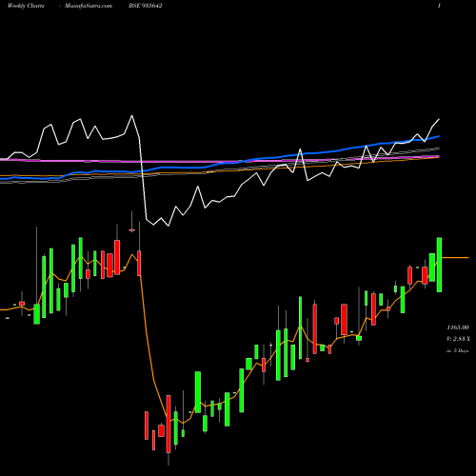Click the 'V: 2.83 X' volume text

click(458, 339)
